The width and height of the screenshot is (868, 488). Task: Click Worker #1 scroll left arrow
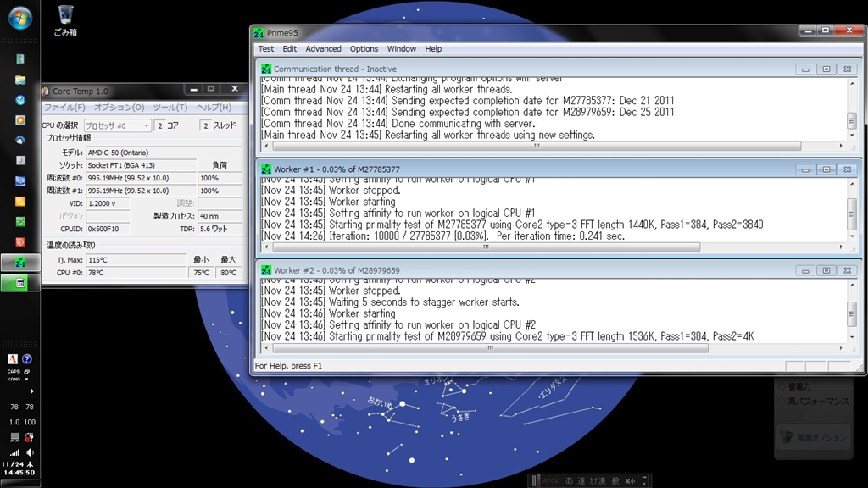click(267, 247)
